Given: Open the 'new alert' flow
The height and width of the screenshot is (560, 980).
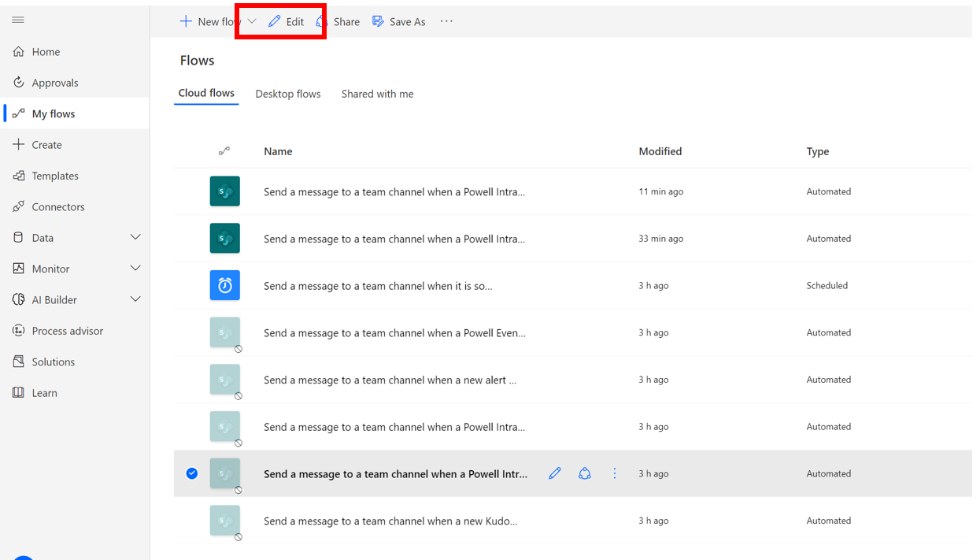Looking at the screenshot, I should pos(390,380).
